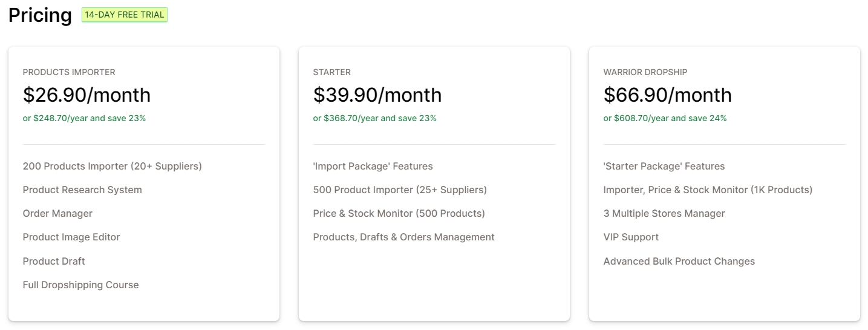This screenshot has width=868, height=330.
Task: Select the Products Importer plan title
Action: (69, 72)
